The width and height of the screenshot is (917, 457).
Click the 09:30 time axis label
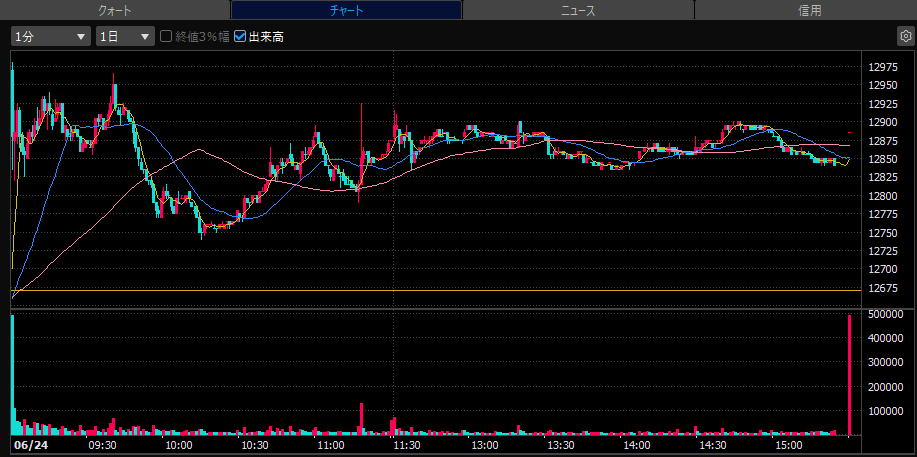click(101, 445)
